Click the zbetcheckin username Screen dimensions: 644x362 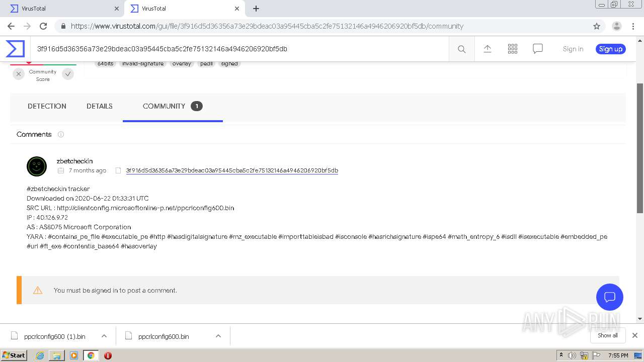pyautogui.click(x=74, y=161)
